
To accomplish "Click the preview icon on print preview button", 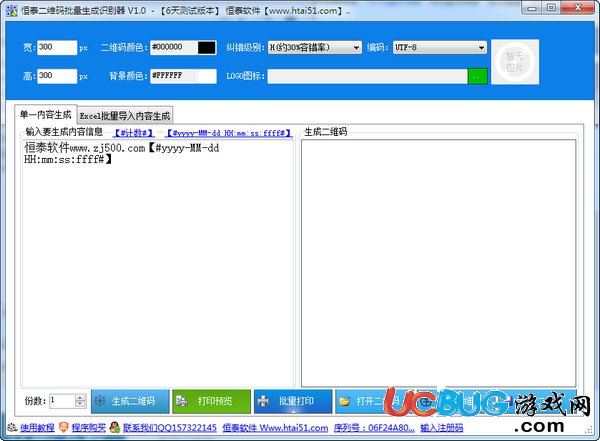I will tap(181, 401).
